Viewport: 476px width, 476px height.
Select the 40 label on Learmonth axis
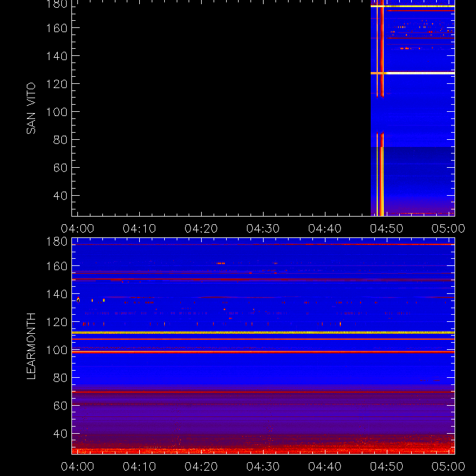click(x=60, y=434)
